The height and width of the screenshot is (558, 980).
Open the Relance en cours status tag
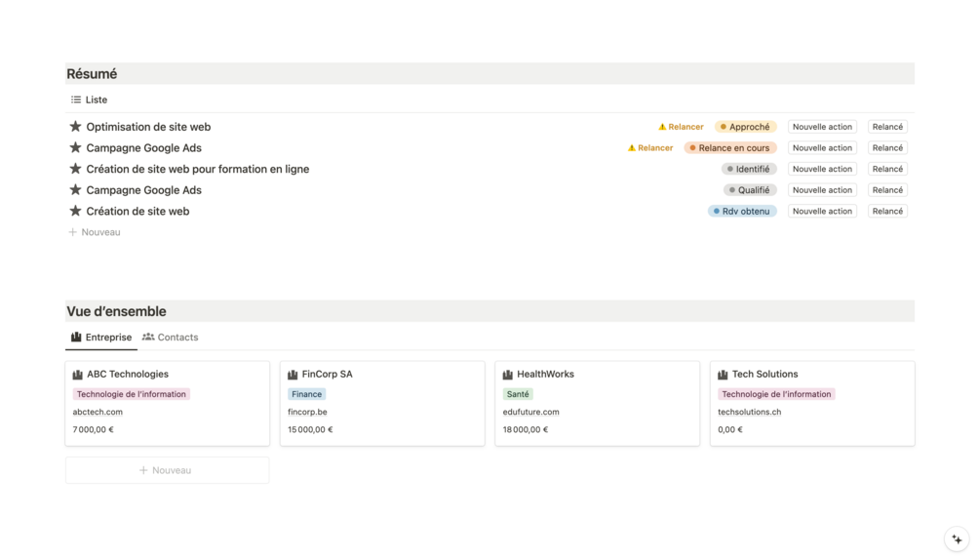[x=729, y=148]
